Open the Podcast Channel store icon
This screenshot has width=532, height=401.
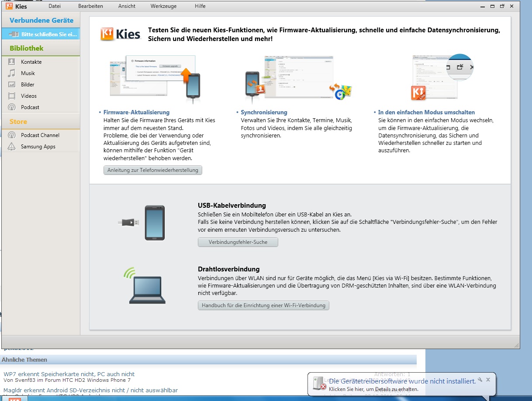tap(12, 135)
